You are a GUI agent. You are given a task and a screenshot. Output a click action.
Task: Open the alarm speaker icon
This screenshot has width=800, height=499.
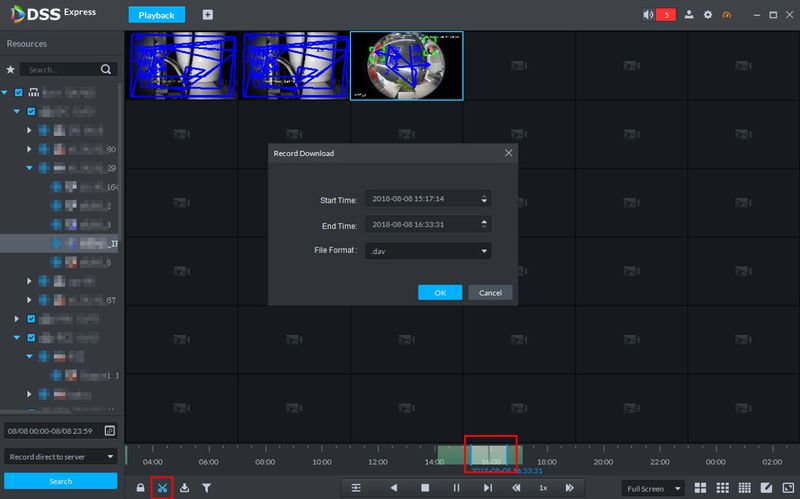click(x=648, y=16)
